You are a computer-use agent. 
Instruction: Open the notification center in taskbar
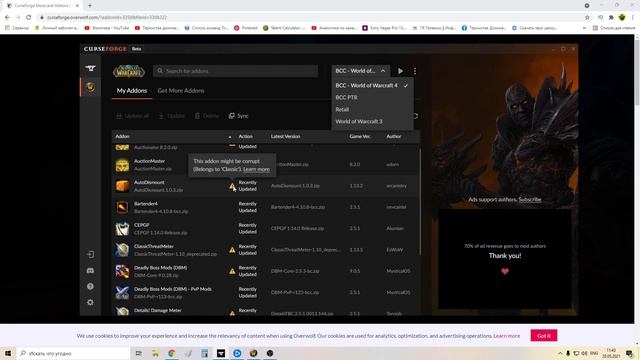tap(630, 353)
